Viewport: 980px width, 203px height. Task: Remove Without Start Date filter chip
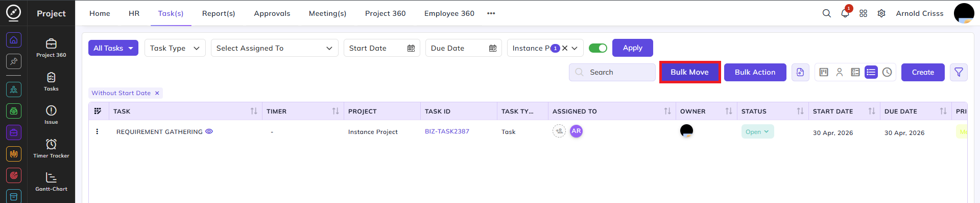[x=157, y=93]
